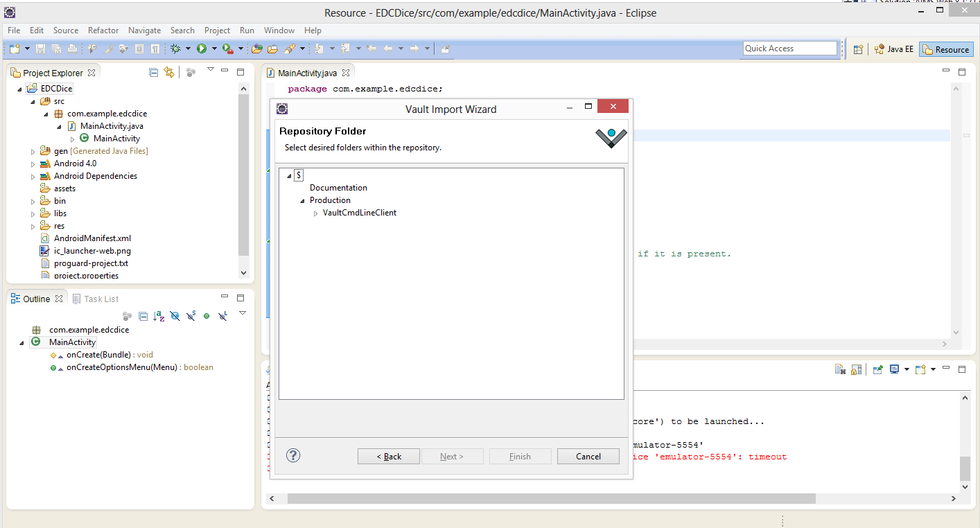The width and height of the screenshot is (980, 528).
Task: Toggle Hide Local Types in Outline
Action: 222,316
